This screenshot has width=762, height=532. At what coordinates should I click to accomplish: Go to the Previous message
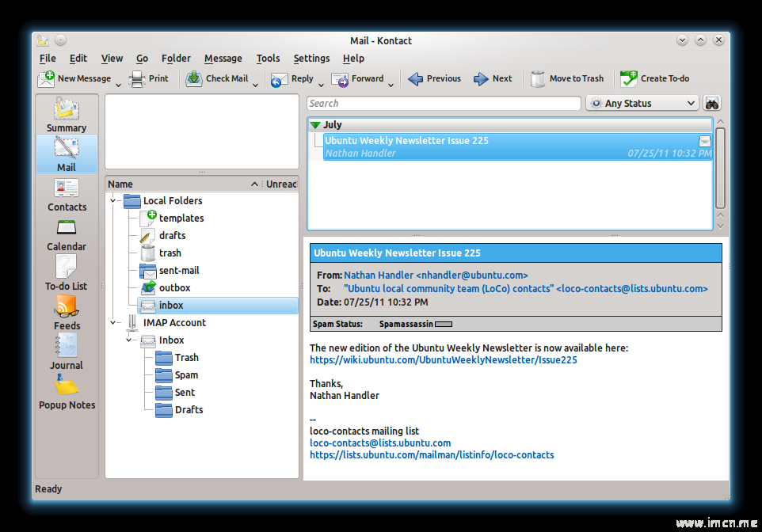434,78
